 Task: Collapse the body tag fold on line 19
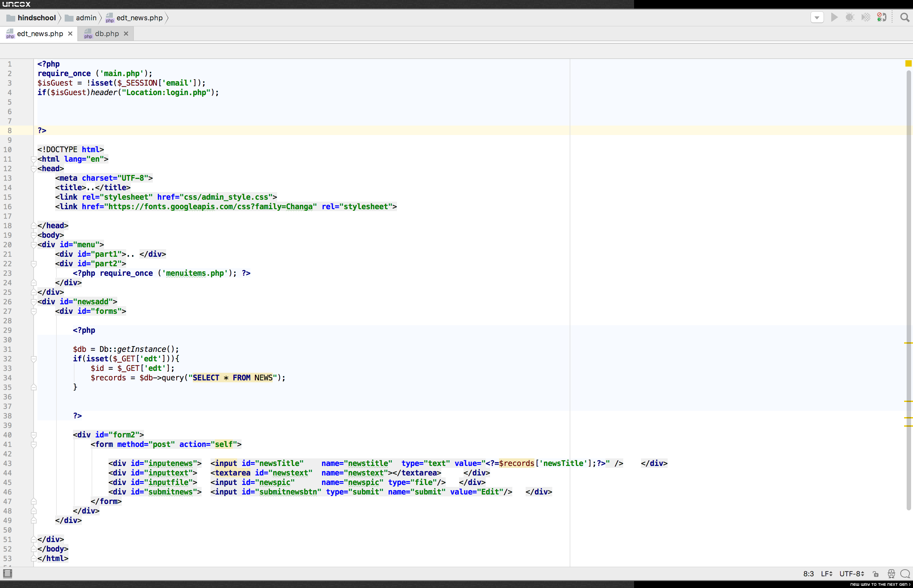pos(34,235)
